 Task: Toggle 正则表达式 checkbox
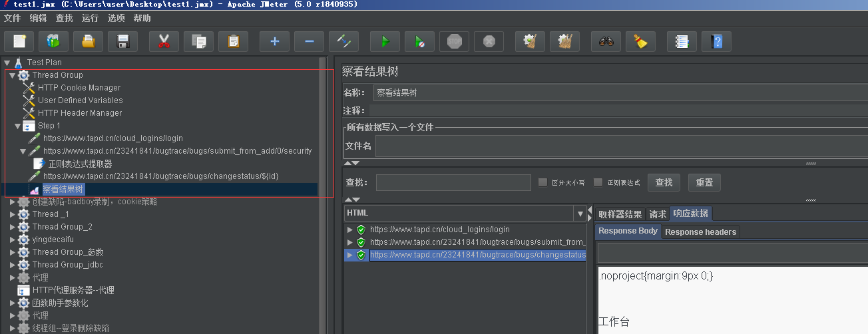pyautogui.click(x=598, y=182)
